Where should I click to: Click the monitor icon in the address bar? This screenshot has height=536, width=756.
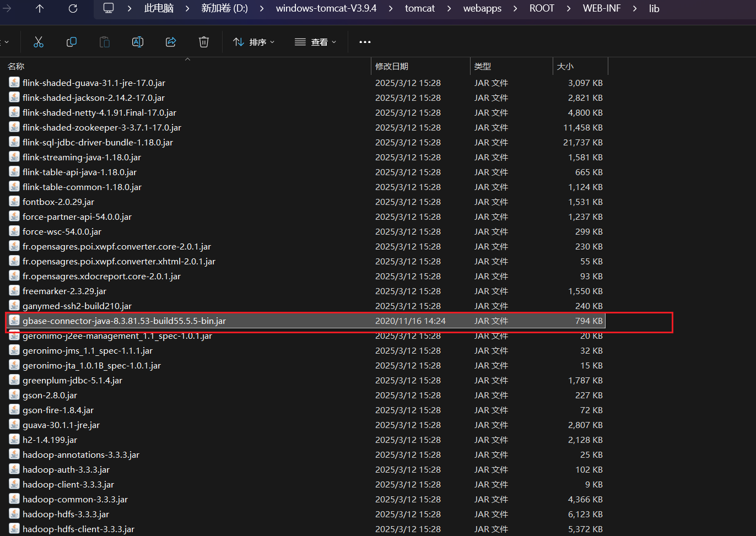pos(109,8)
